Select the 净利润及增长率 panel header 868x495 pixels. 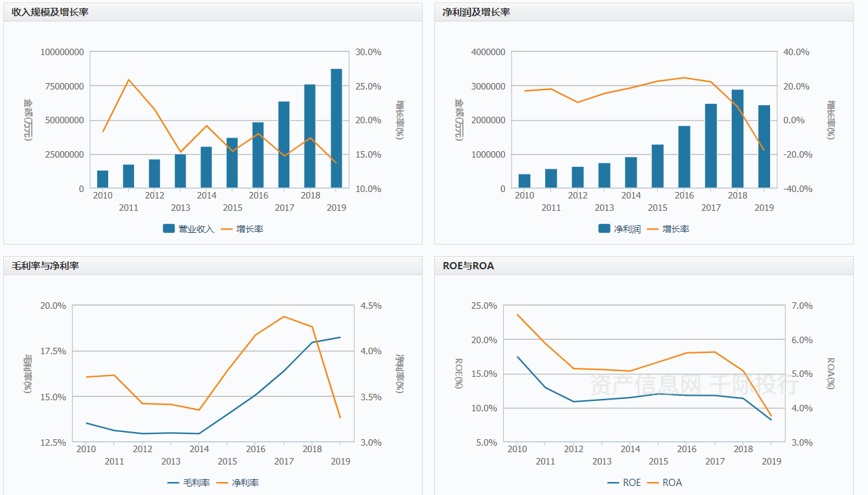[476, 12]
